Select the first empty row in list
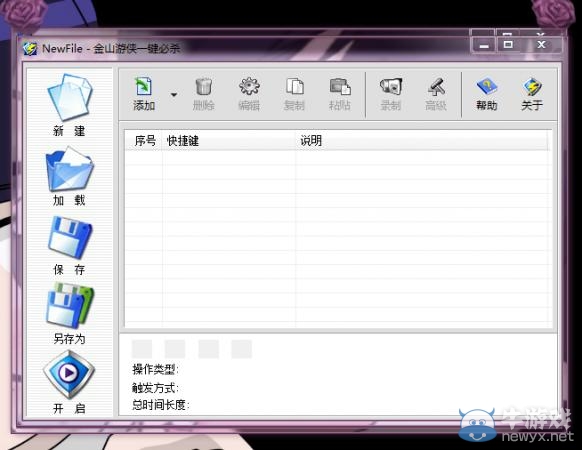The width and height of the screenshot is (582, 450). (337, 158)
